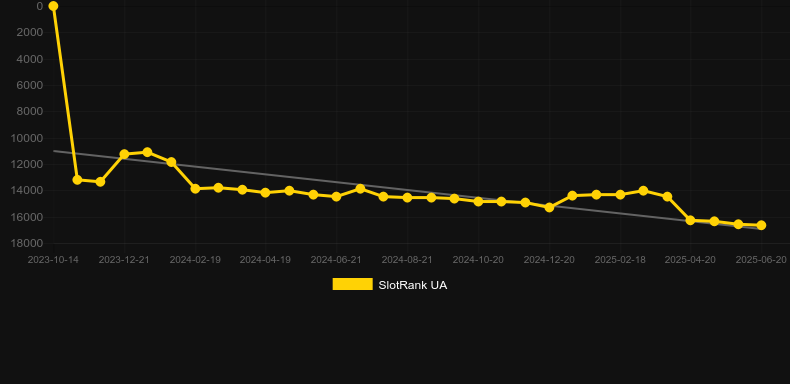Select the first data point at rank 0
This screenshot has height=384, width=790.
53,6
